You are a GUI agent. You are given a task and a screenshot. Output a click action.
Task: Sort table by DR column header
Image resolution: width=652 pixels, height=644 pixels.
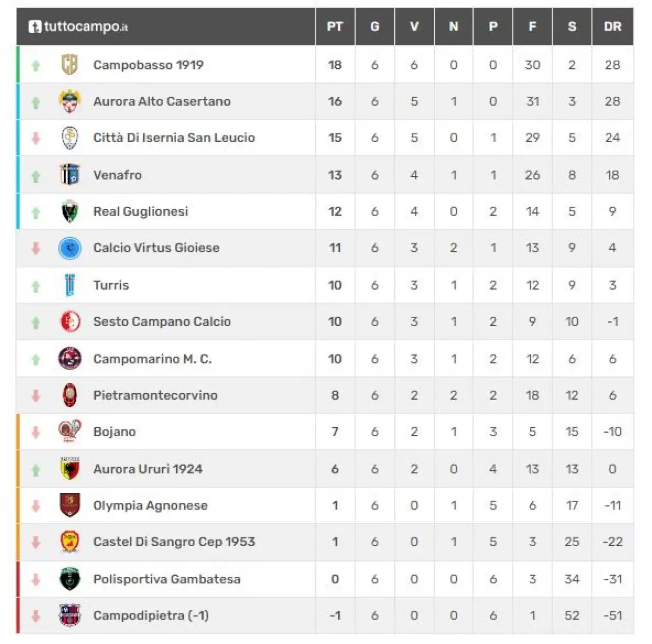click(x=612, y=26)
